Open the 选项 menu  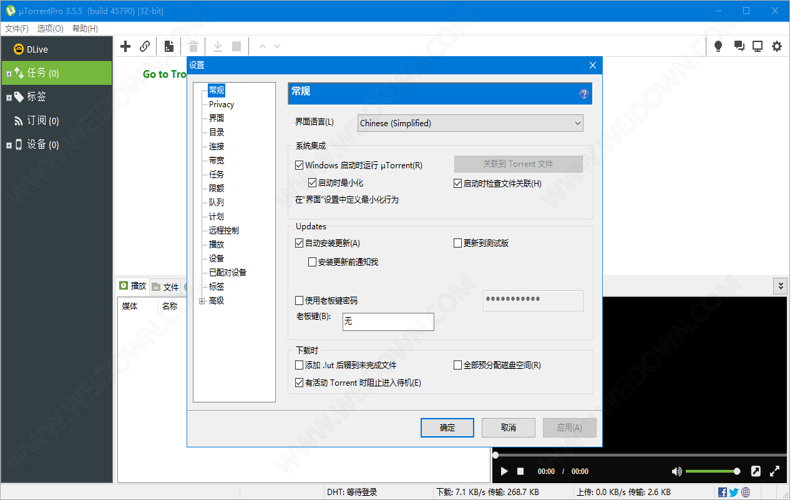point(50,28)
